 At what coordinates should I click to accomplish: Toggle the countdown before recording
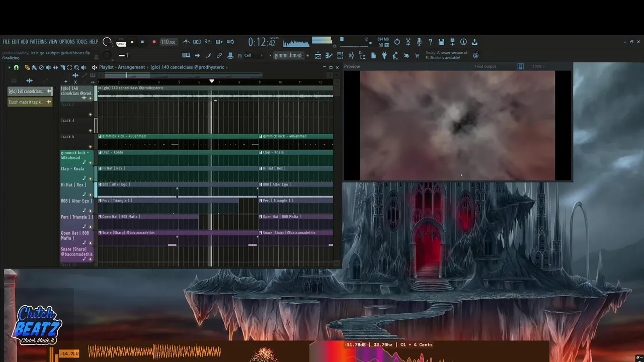click(x=208, y=42)
